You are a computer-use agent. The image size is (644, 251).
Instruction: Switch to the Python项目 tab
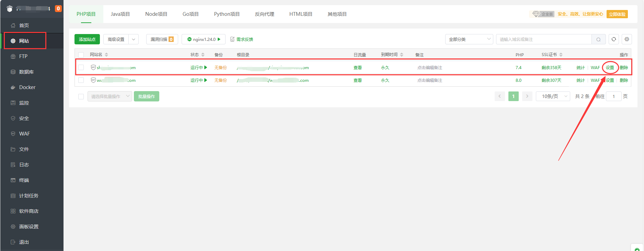point(227,14)
